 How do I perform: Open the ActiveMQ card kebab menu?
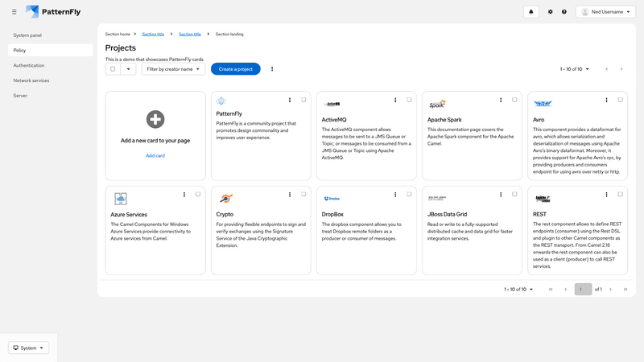[395, 100]
